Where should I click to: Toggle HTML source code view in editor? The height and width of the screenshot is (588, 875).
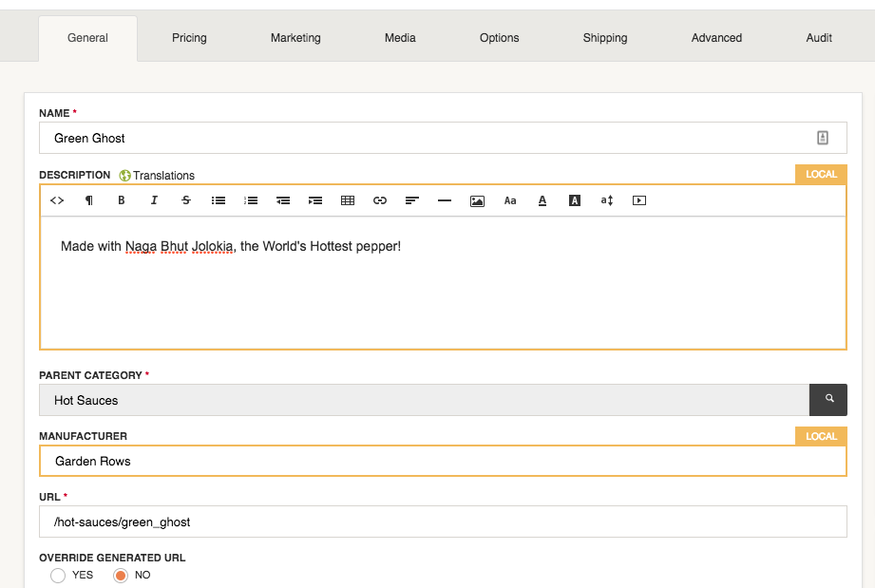(57, 200)
